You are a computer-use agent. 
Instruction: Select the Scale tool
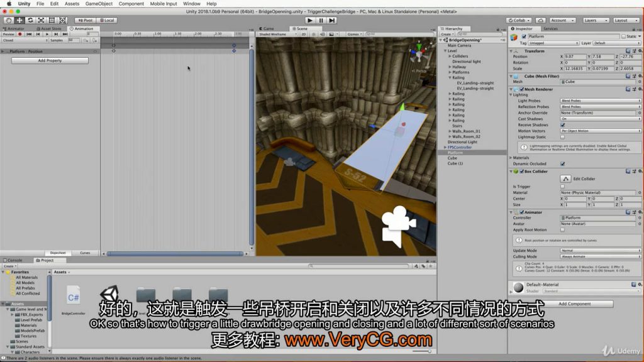coord(41,20)
